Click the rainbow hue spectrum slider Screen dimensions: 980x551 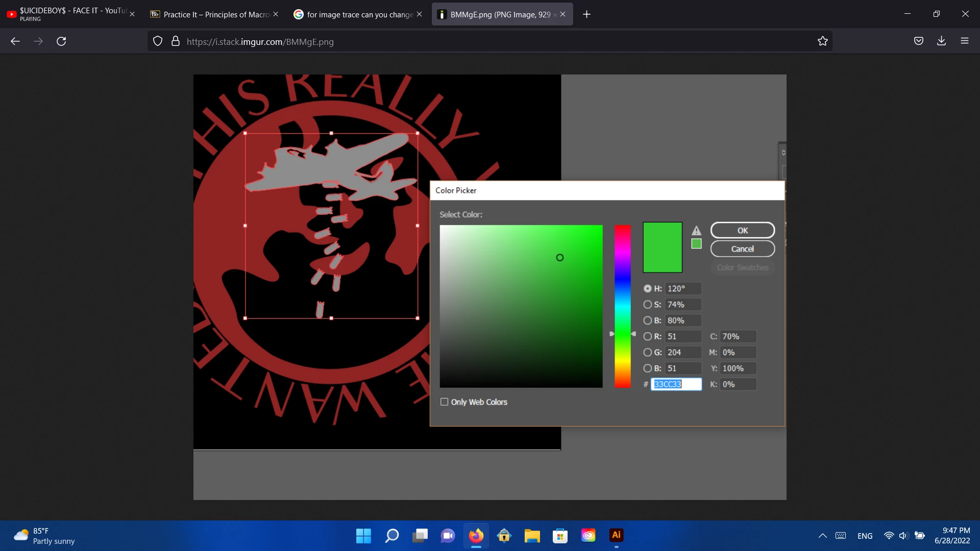tap(623, 306)
